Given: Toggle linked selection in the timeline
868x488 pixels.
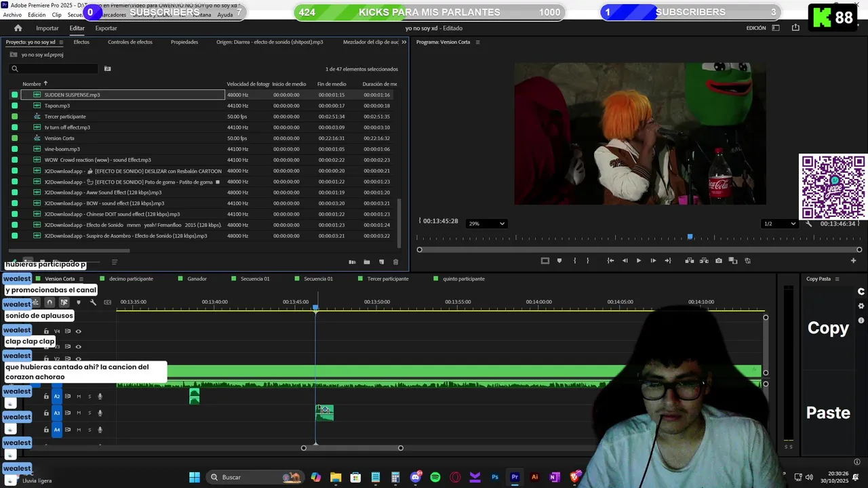Looking at the screenshot, I should pos(64,302).
